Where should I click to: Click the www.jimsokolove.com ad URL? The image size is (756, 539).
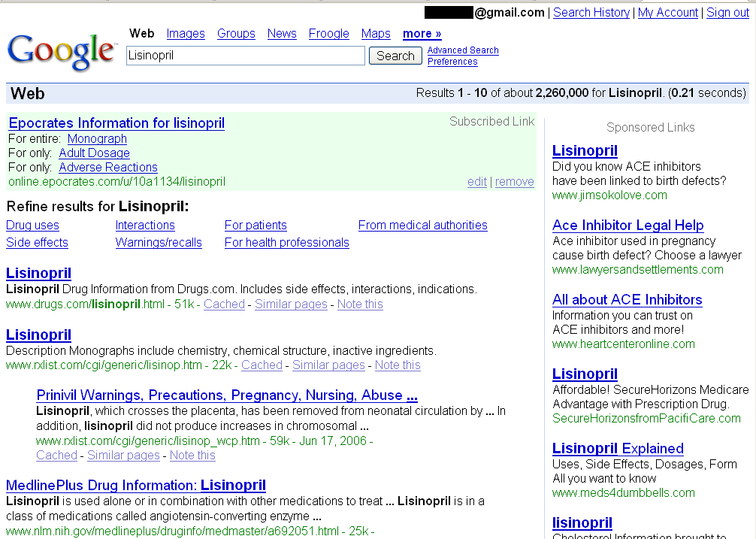pyautogui.click(x=609, y=195)
